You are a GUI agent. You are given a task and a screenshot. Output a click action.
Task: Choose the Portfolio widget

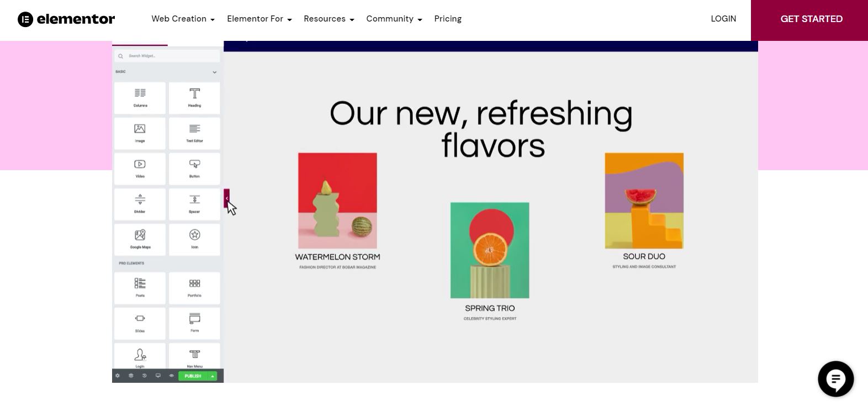coord(194,288)
